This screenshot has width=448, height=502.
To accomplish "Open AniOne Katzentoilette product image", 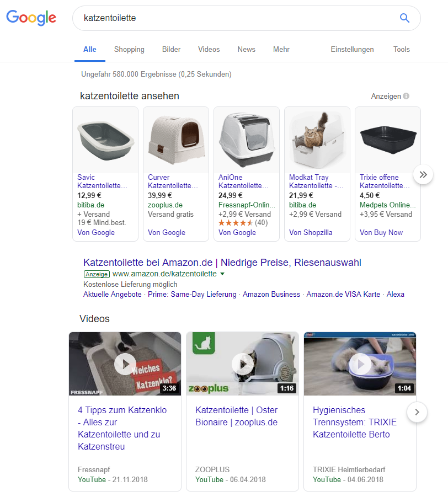I will pos(247,140).
